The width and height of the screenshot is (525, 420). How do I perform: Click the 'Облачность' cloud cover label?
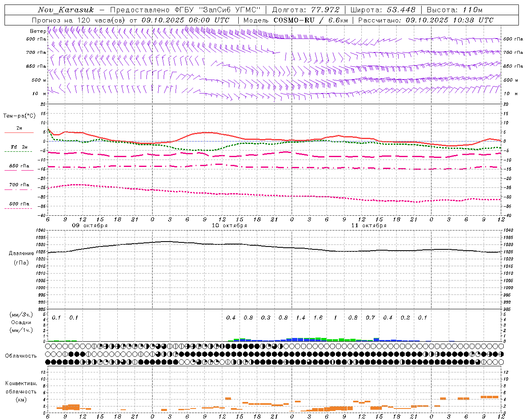[21, 356]
